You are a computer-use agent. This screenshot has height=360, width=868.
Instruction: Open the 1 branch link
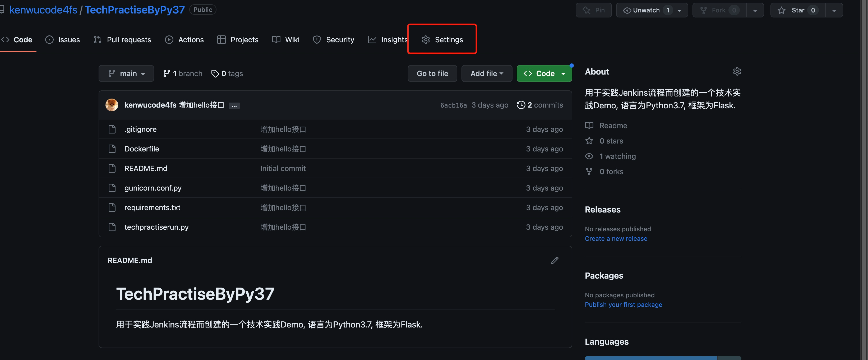pos(183,73)
